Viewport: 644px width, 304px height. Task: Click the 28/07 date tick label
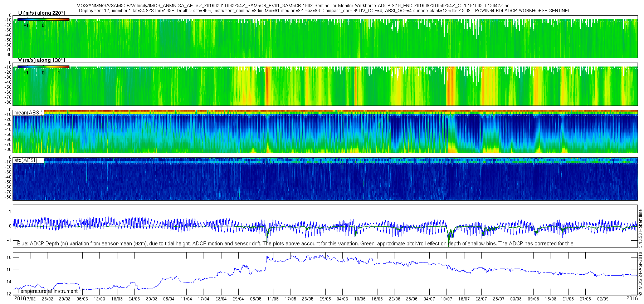pos(498,299)
